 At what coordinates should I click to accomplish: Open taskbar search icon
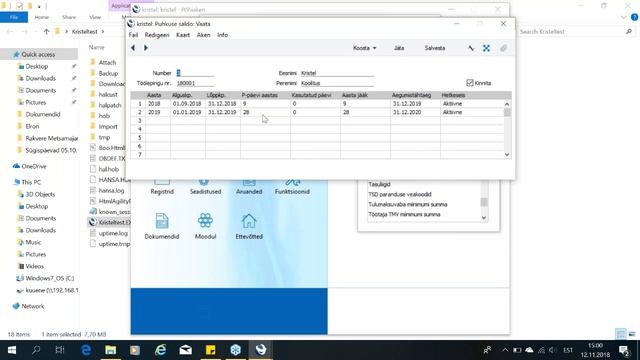[x=36, y=350]
